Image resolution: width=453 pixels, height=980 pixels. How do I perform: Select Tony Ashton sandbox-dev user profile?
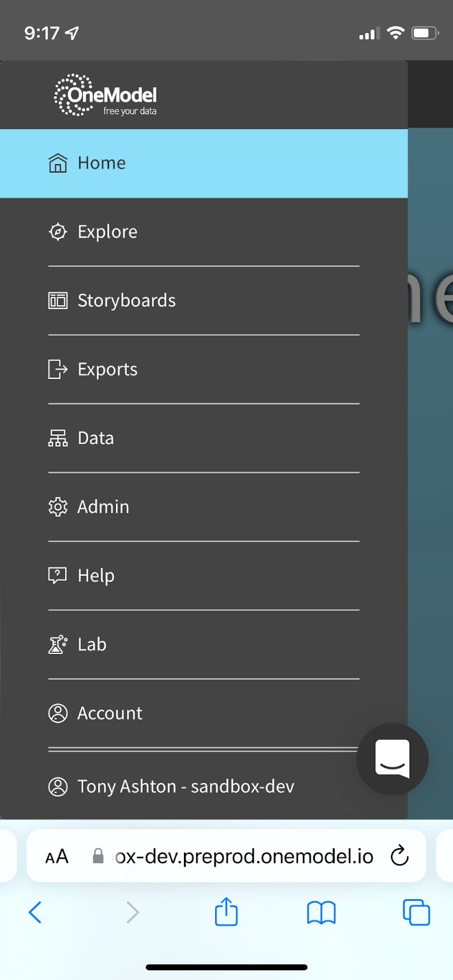186,786
